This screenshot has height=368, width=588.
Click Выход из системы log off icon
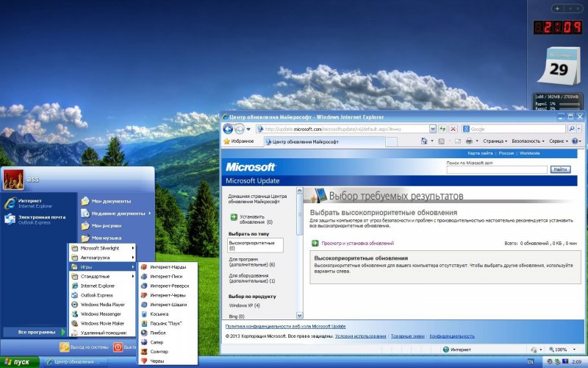(65, 347)
